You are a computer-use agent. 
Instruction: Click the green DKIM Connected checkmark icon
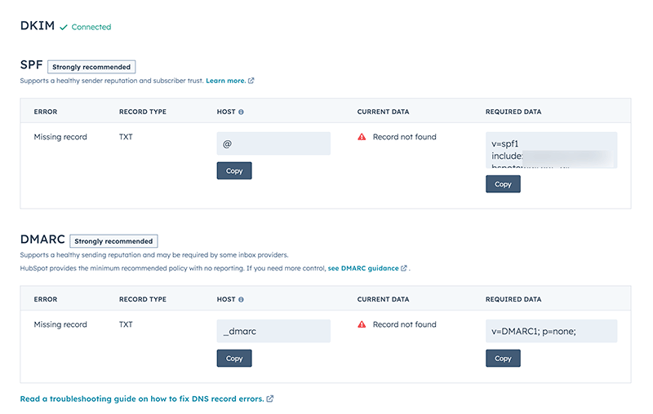tap(64, 27)
